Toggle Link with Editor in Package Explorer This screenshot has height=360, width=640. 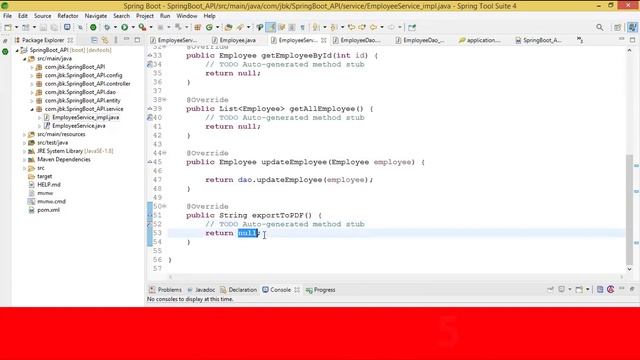[105, 40]
